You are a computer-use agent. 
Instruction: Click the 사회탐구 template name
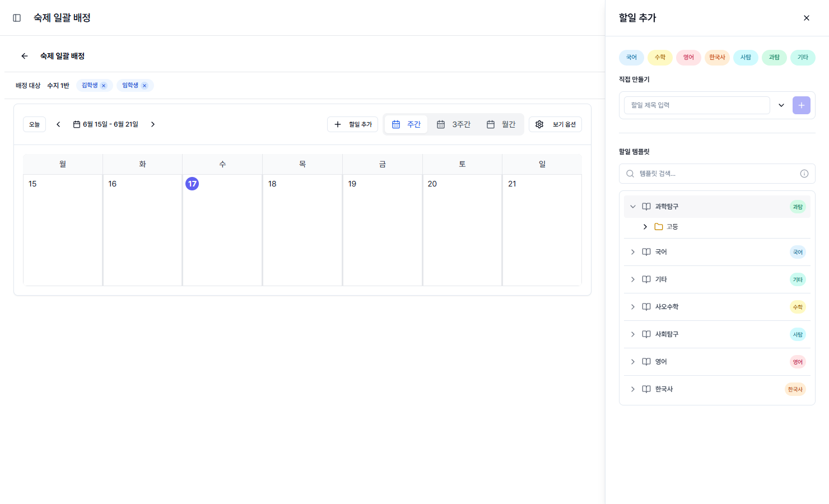coord(667,334)
